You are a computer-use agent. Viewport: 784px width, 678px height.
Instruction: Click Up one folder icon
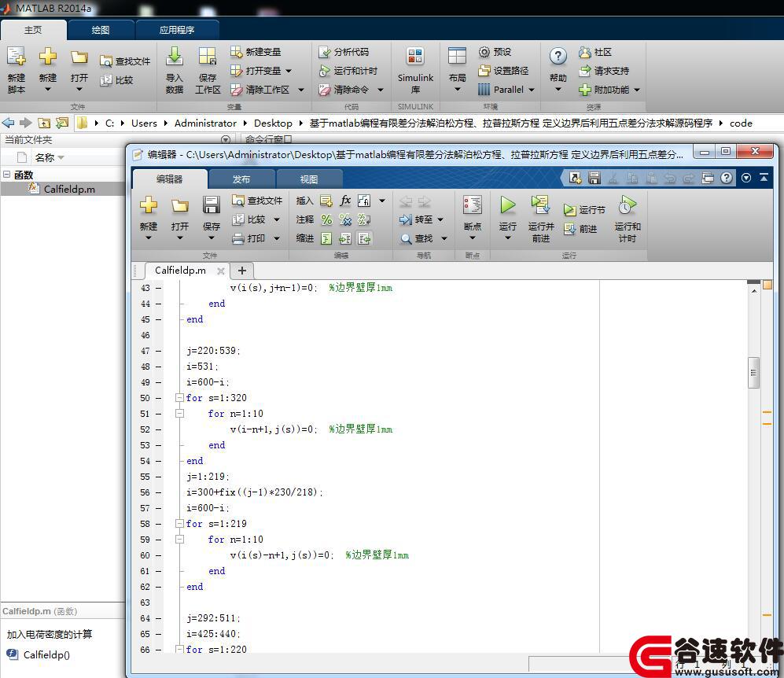pos(44,123)
